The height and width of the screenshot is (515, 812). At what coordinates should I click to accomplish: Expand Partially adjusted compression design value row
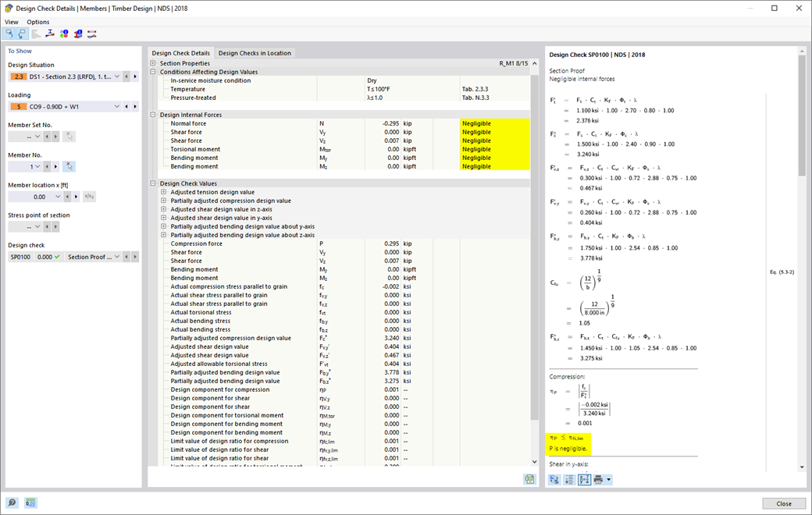(164, 201)
